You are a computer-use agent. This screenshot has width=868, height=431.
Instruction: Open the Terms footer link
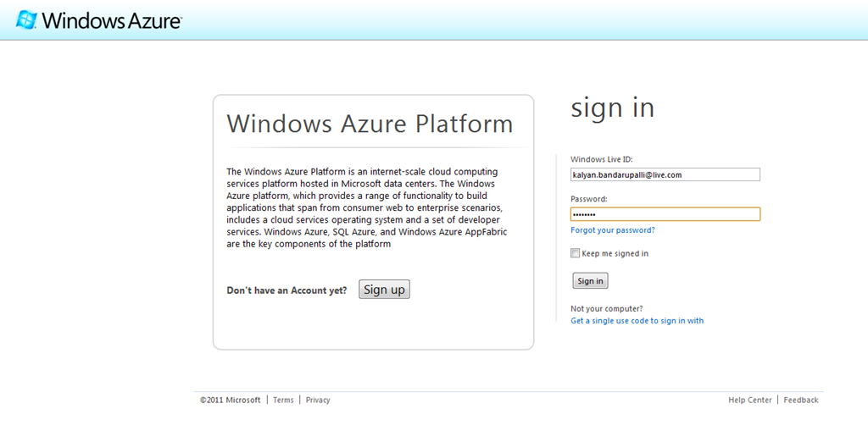coord(283,400)
